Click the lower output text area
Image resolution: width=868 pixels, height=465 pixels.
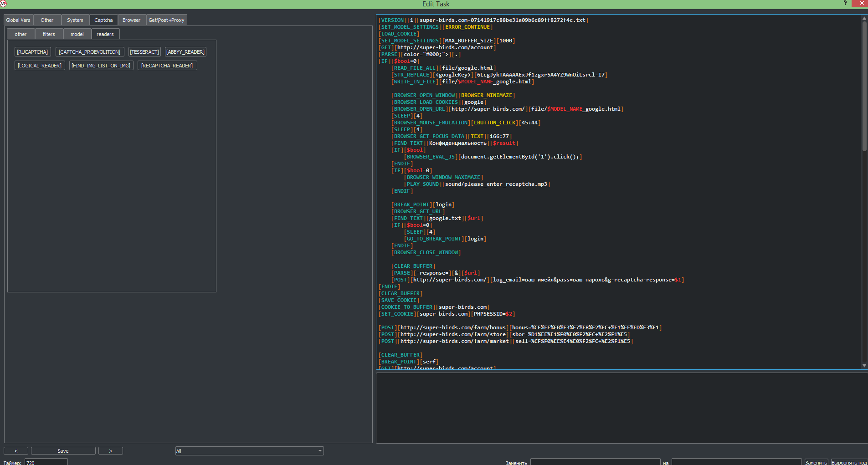[621, 408]
